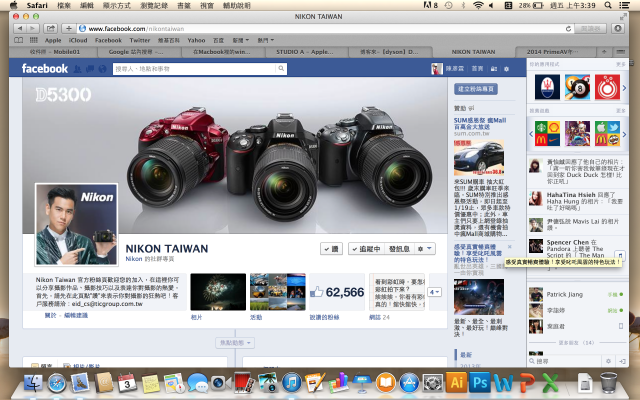Open the 焦點動態 highlights dropdown
This screenshot has width=640, height=400.
point(235,342)
